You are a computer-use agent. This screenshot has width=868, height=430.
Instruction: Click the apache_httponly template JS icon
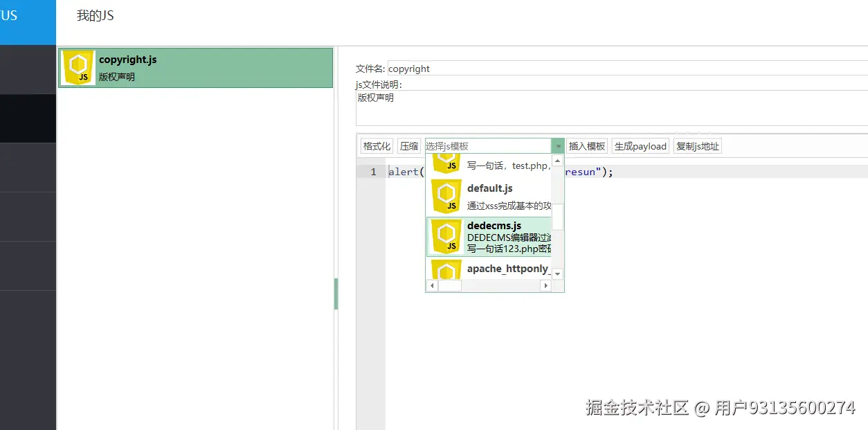click(x=446, y=270)
